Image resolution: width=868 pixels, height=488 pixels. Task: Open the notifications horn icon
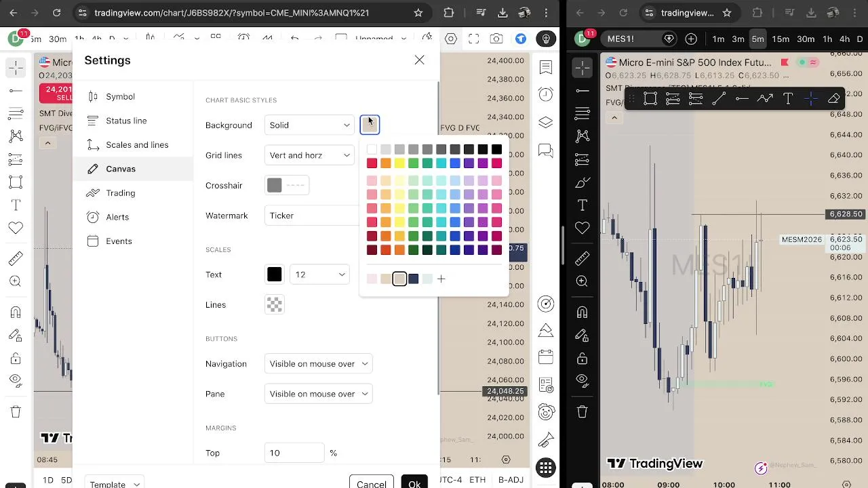tap(546, 441)
